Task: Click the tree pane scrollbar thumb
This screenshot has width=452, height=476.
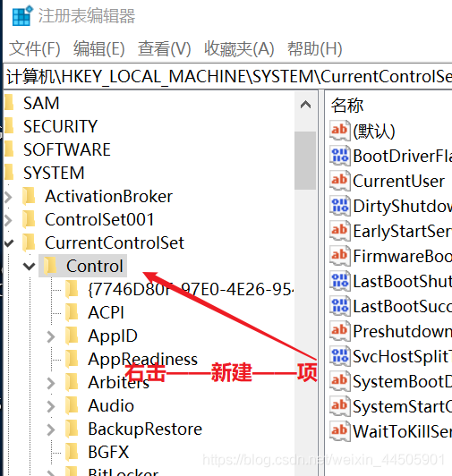Action: point(305,160)
